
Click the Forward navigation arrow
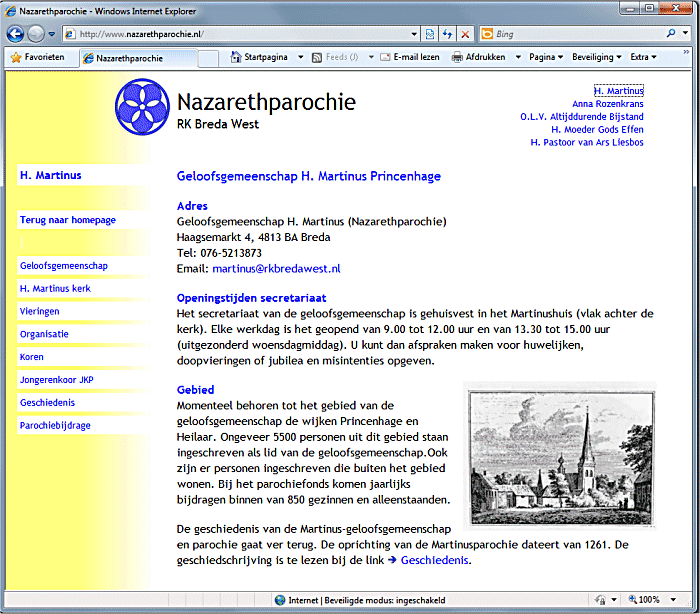[36, 33]
